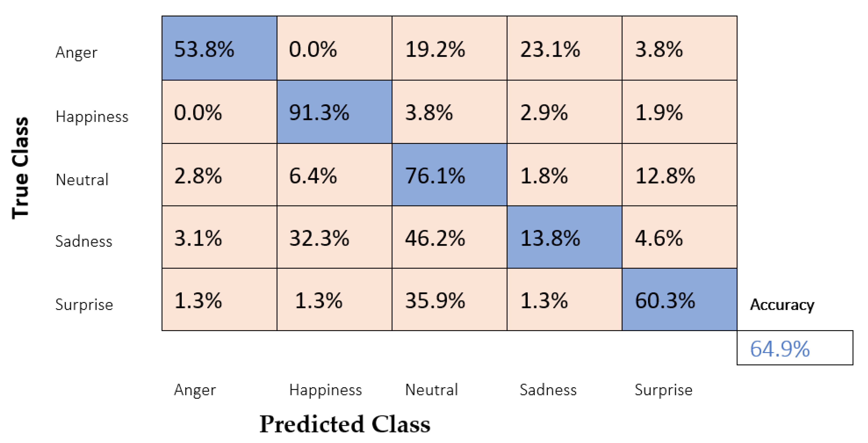This screenshot has width=868, height=443.
Task: Click the 19.2% confusion cell
Action: pos(449,48)
